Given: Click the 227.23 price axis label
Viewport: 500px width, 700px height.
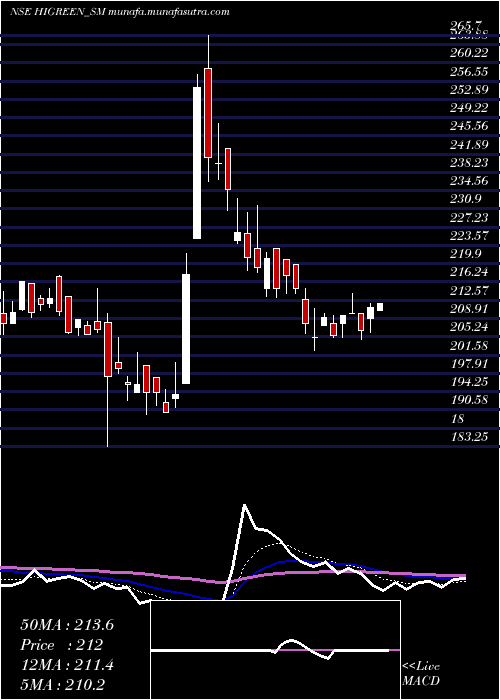Looking at the screenshot, I should (x=471, y=217).
